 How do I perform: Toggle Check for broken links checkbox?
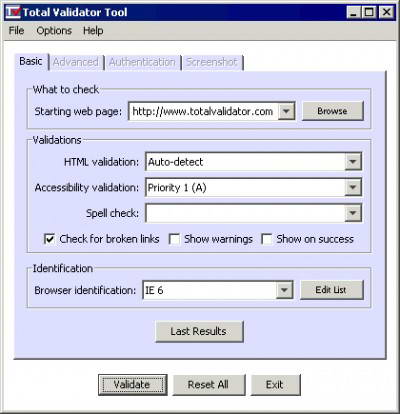point(49,239)
